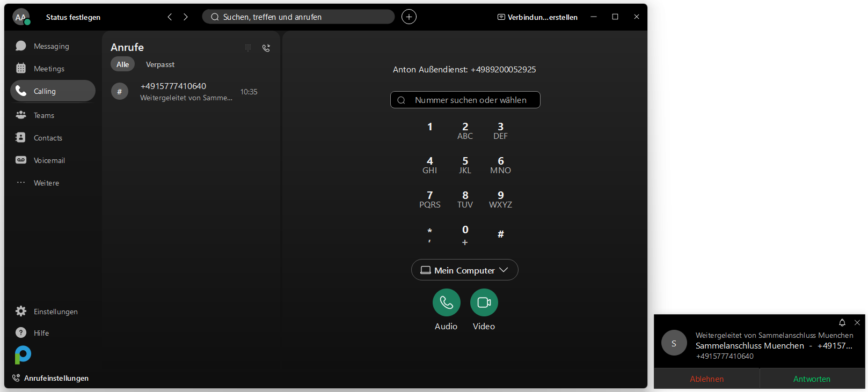
Task: Open the Messaging section in sidebar
Action: [x=51, y=46]
